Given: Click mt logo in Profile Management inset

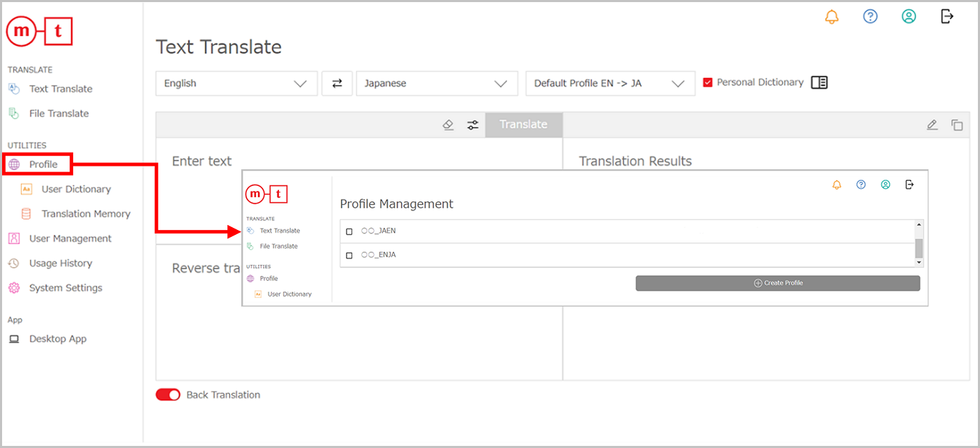Looking at the screenshot, I should coord(267,194).
